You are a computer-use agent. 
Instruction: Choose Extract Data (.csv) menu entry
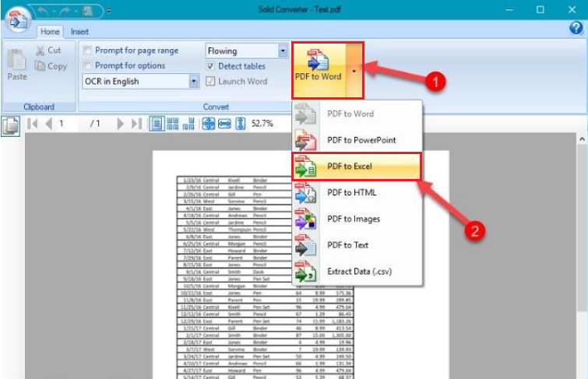[x=357, y=272]
